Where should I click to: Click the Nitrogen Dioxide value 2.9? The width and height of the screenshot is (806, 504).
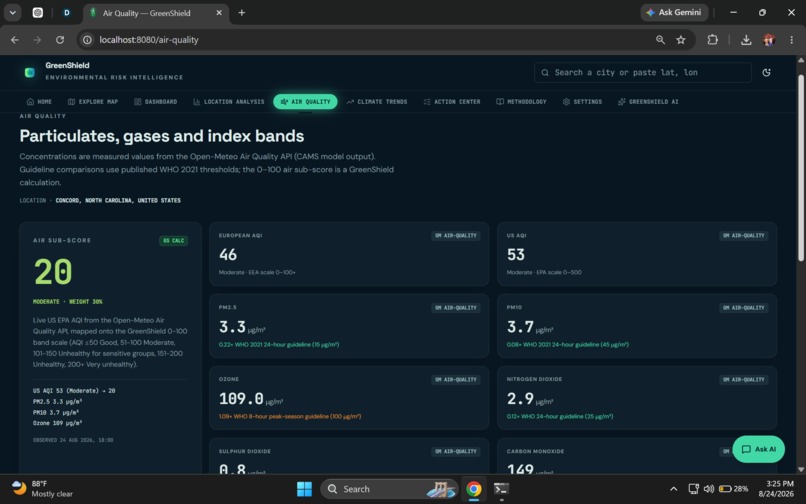(x=520, y=399)
